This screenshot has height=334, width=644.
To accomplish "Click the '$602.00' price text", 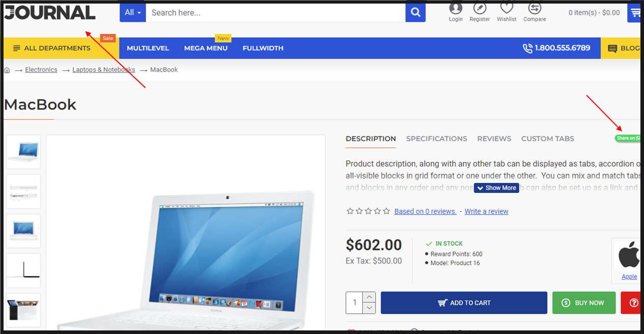I will click(374, 245).
